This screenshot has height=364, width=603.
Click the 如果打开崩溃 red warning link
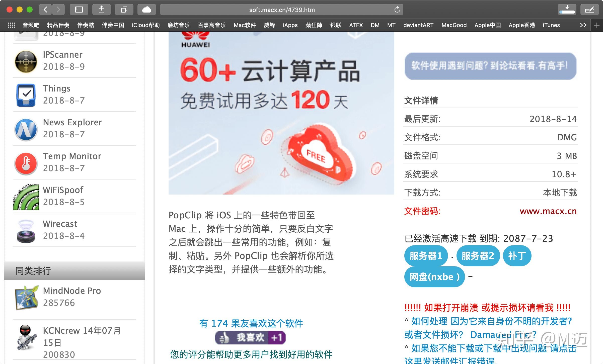click(487, 308)
